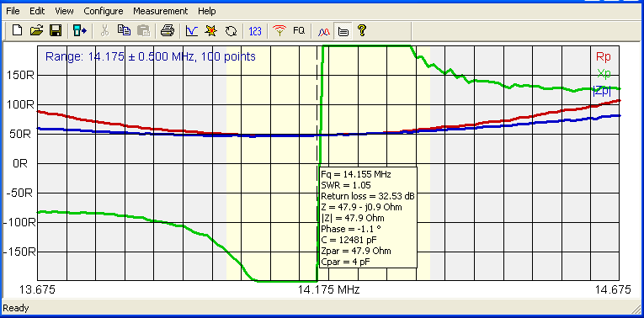Click the New blank document icon
The height and width of the screenshot is (318, 644).
pos(17,30)
